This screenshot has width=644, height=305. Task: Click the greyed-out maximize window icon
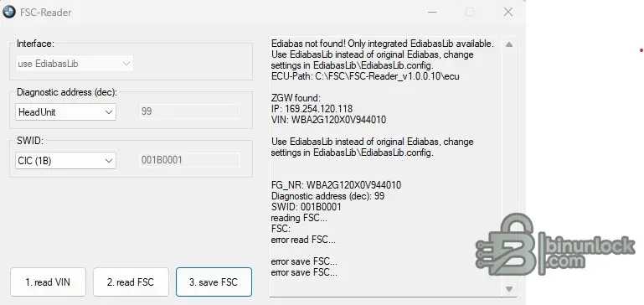point(470,12)
